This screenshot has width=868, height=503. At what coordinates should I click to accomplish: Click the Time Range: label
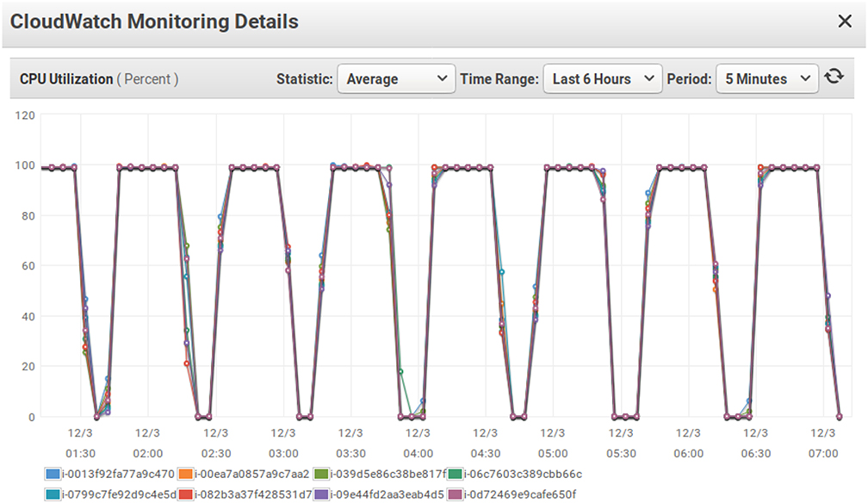pyautogui.click(x=499, y=79)
